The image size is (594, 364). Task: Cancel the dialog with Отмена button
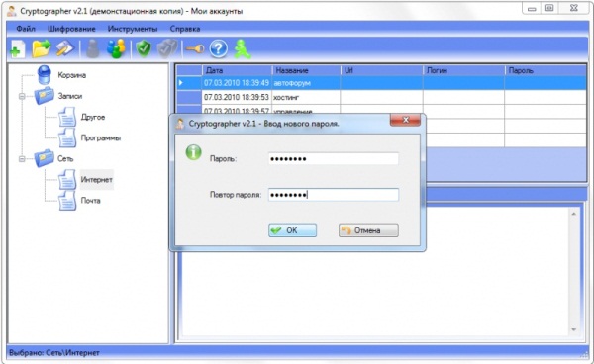[x=368, y=230]
